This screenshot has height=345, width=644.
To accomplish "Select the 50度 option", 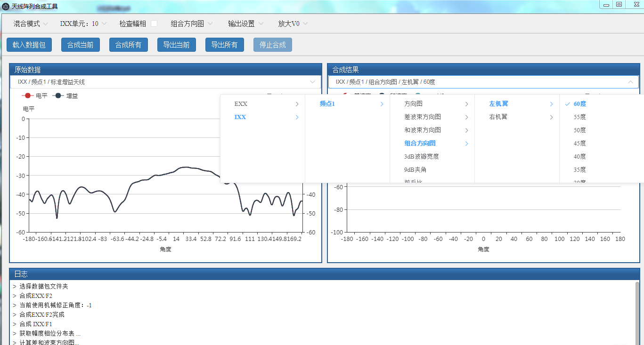I will click(x=602, y=130).
